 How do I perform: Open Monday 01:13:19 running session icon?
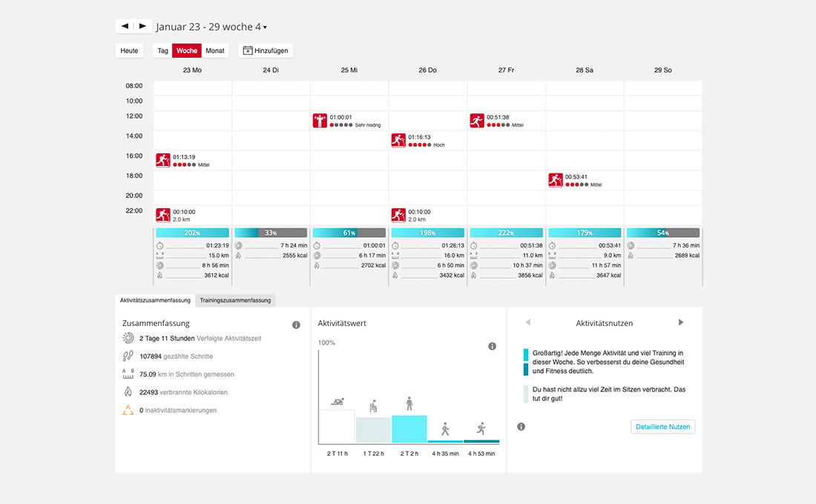(x=163, y=160)
